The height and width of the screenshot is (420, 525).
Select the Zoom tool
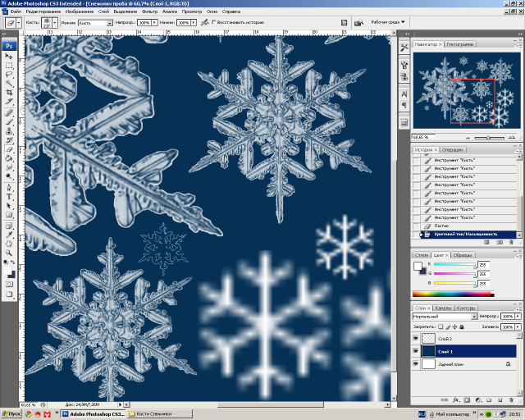9,253
